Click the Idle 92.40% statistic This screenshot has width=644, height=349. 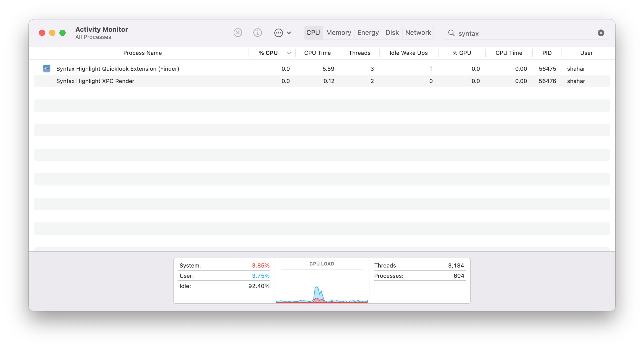[224, 286]
